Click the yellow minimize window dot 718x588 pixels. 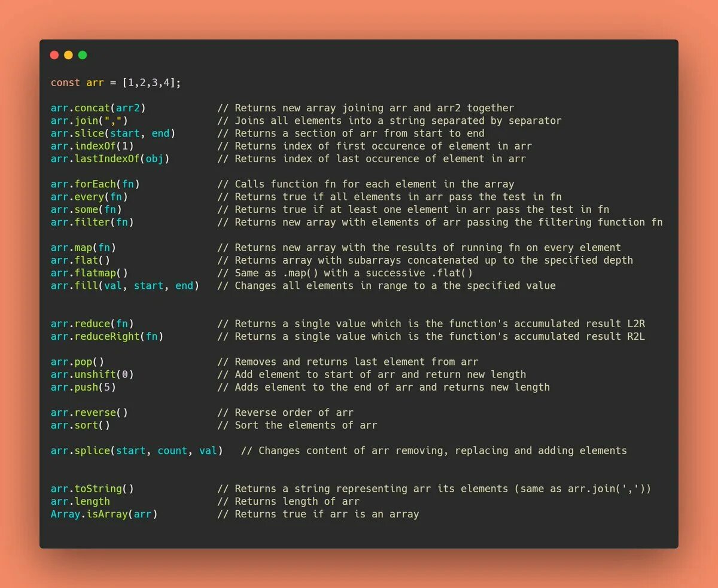[x=68, y=55]
